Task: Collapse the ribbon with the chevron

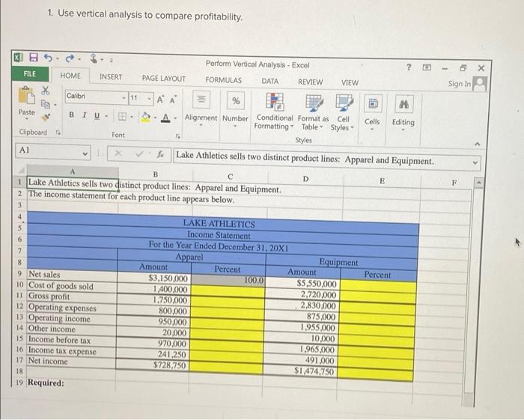Action: 477,144
